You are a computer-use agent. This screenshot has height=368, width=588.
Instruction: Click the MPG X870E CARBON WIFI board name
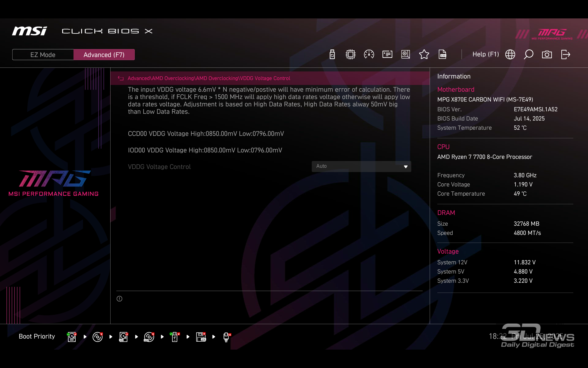[x=485, y=100]
